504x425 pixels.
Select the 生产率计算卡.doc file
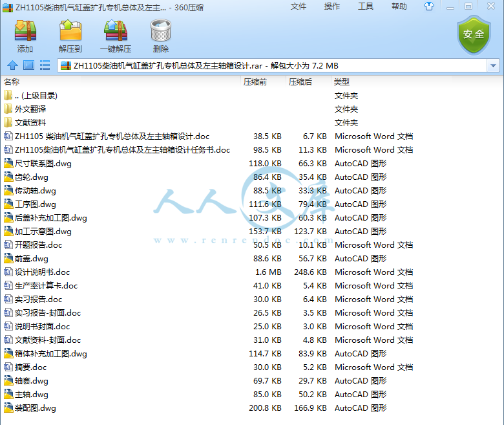(x=252, y=286)
